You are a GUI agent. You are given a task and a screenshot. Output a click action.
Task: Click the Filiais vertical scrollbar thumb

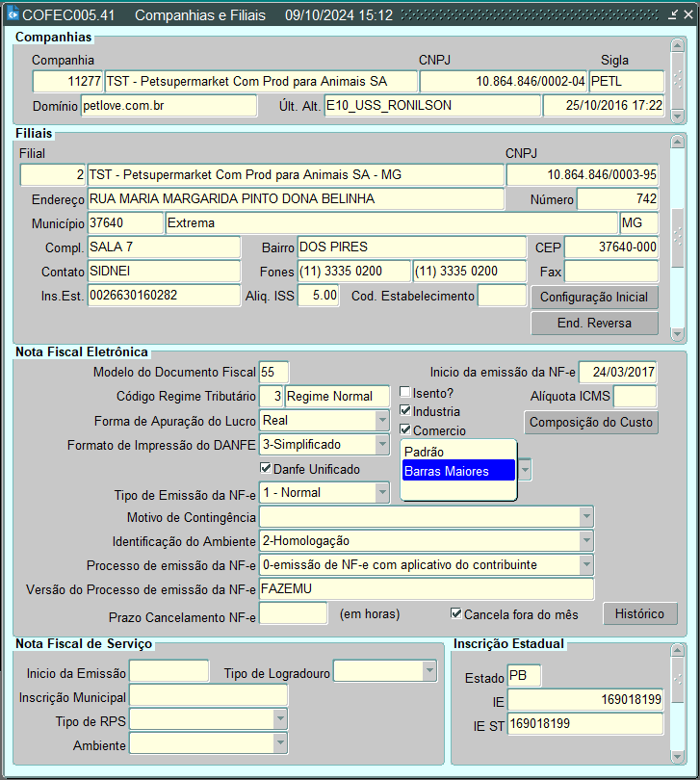coord(678,237)
